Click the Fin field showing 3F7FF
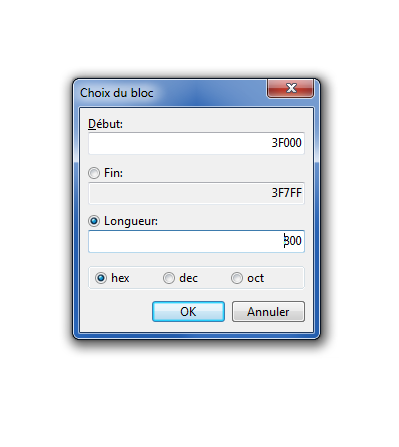Viewport: 399px width, 447px height. [x=196, y=193]
